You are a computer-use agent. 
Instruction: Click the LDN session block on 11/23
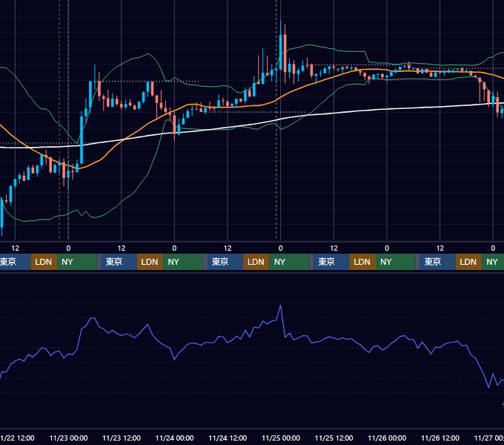pyautogui.click(x=150, y=262)
